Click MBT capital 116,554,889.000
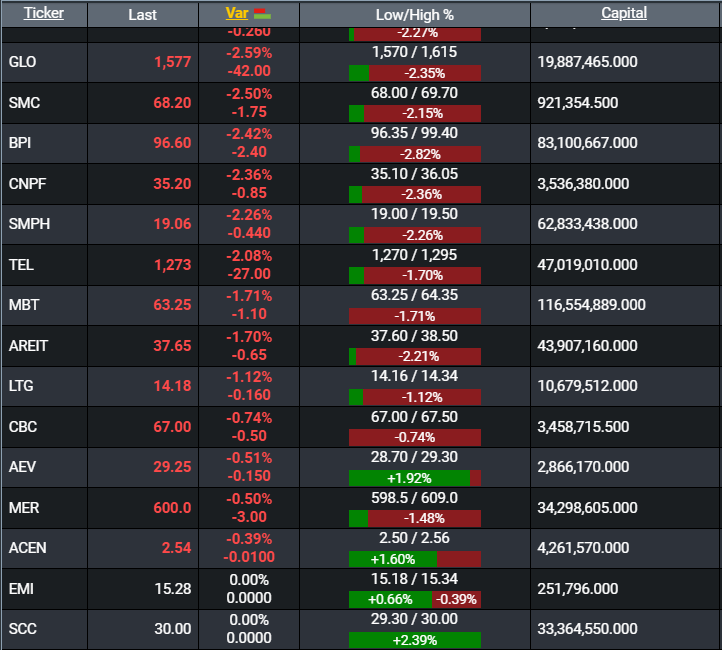 (x=592, y=305)
